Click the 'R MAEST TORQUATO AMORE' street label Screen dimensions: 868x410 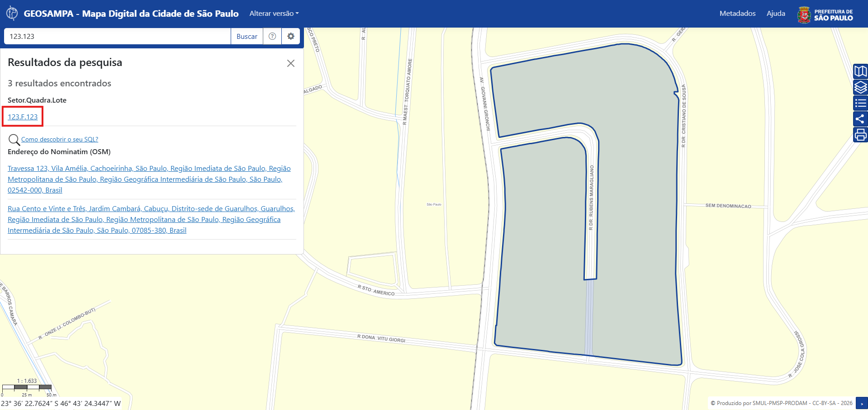click(x=408, y=91)
